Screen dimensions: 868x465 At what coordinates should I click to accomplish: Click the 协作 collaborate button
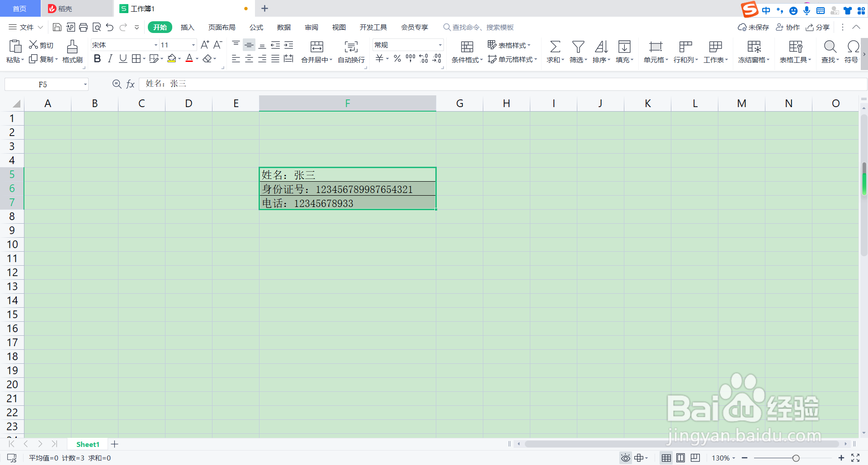pyautogui.click(x=788, y=27)
